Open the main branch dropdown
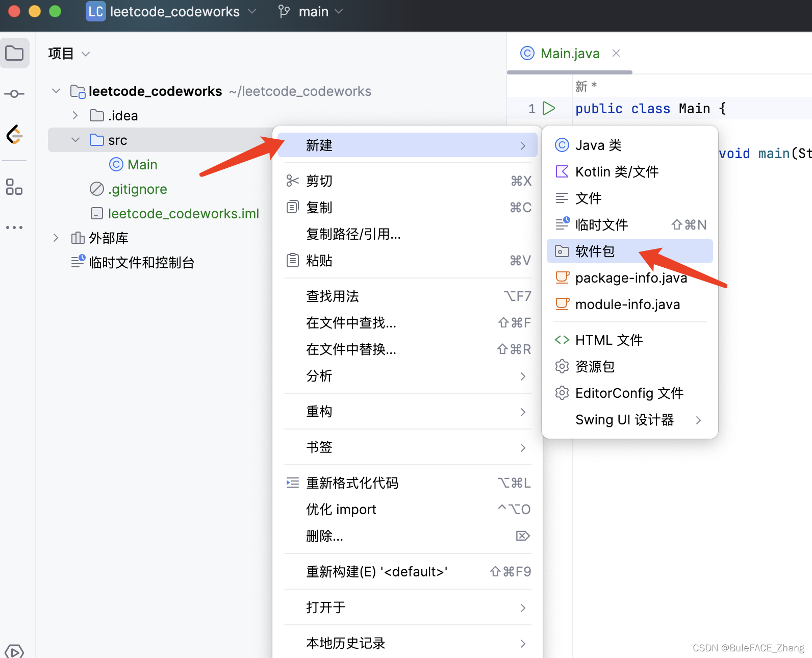 [339, 11]
